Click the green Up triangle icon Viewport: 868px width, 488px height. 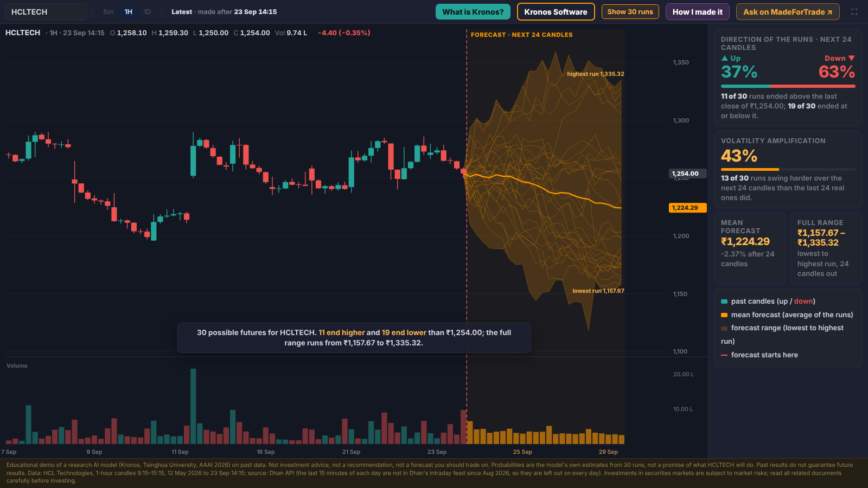tap(724, 58)
